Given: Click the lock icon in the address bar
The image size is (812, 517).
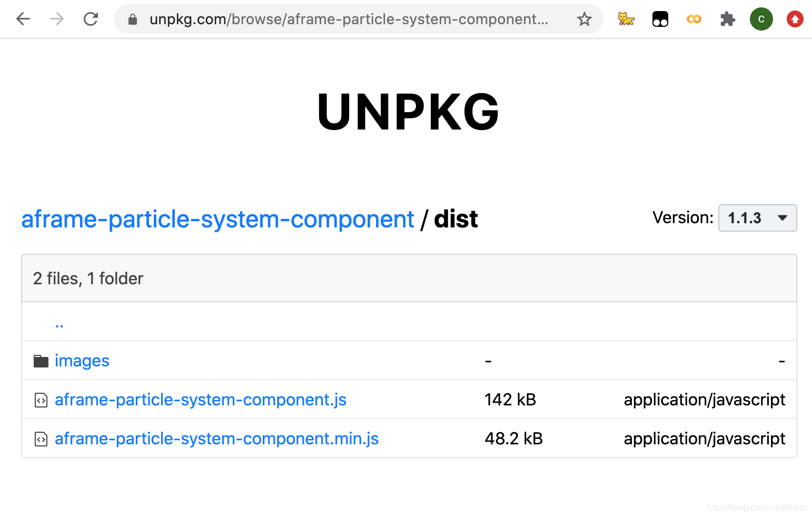Looking at the screenshot, I should 133,19.
